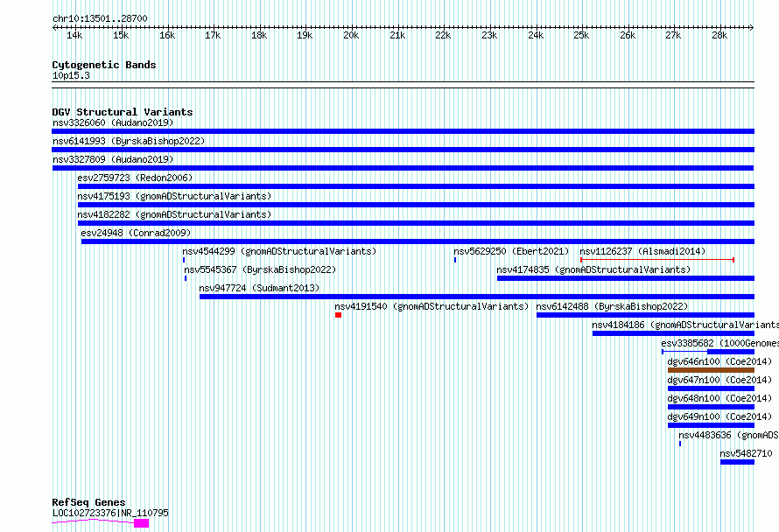Open nsv4175193 gnomAD variant label

tap(174, 196)
